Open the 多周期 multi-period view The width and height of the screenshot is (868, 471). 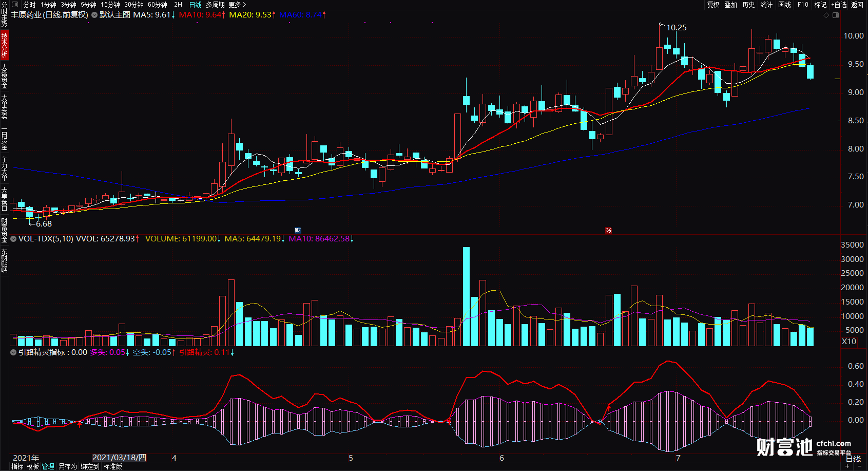pyautogui.click(x=215, y=5)
